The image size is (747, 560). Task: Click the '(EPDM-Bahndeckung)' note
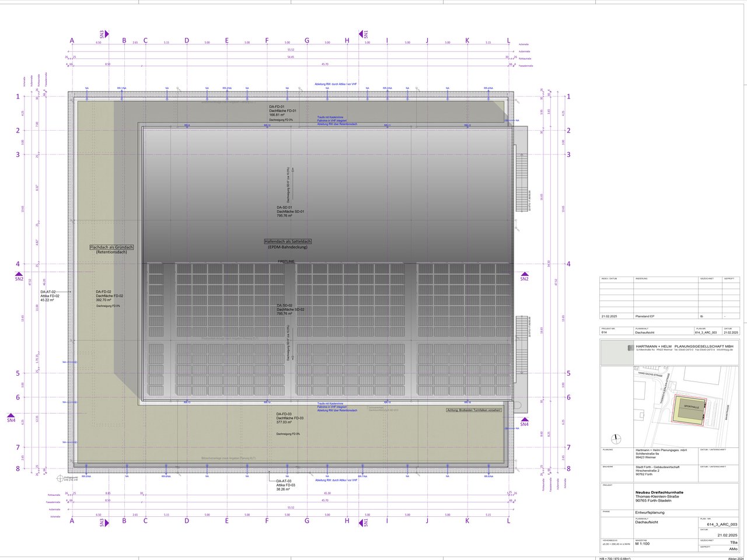[x=288, y=247]
